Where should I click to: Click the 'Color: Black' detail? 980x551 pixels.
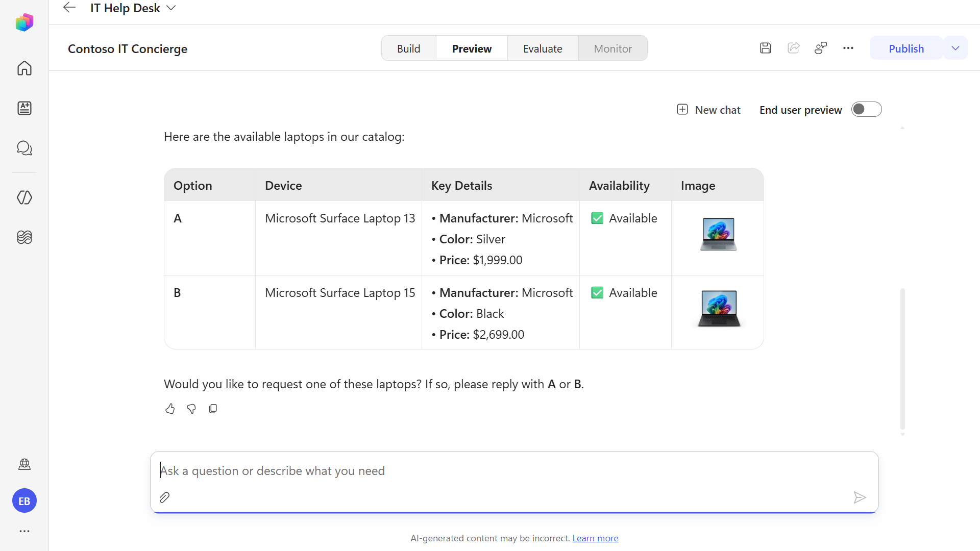(472, 314)
